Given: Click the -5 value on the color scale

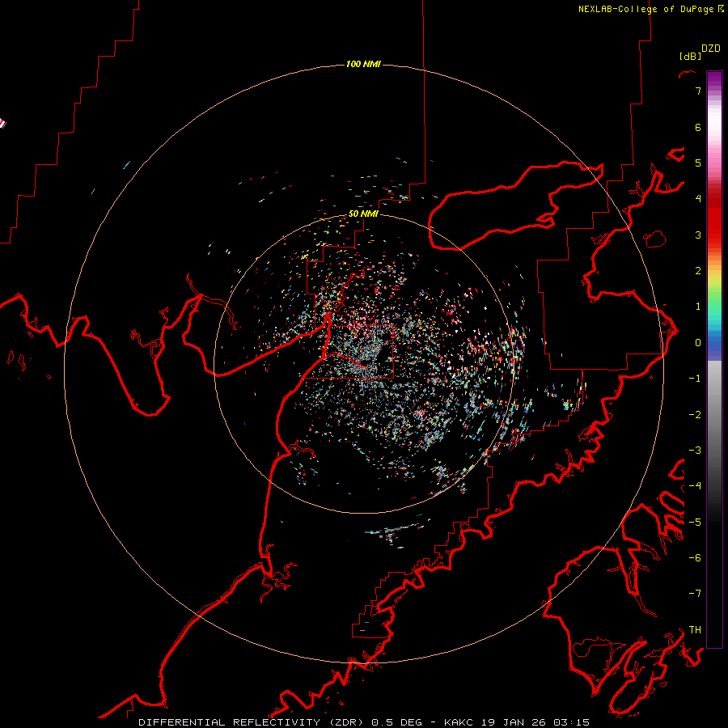Looking at the screenshot, I should [695, 522].
